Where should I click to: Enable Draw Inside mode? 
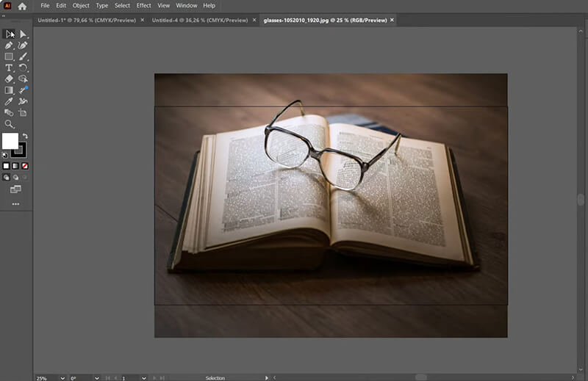point(25,177)
